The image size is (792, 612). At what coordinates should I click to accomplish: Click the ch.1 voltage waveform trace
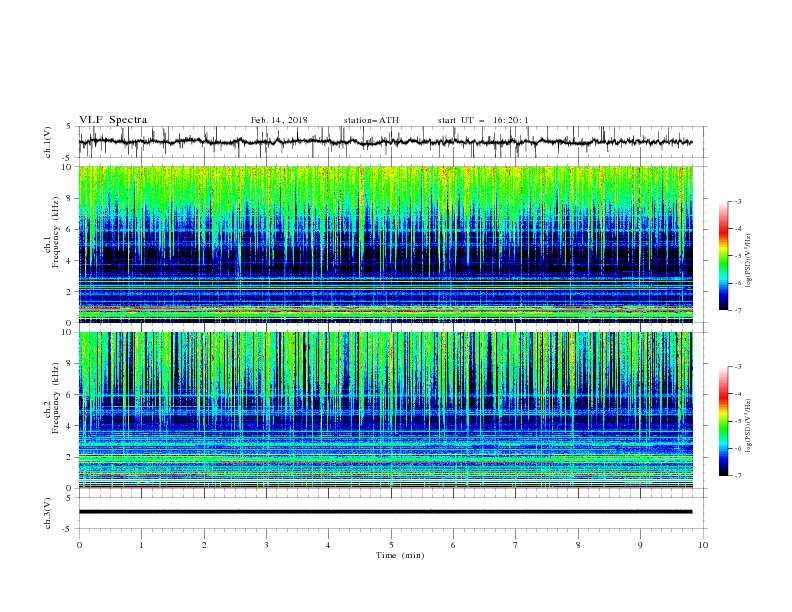coord(385,142)
